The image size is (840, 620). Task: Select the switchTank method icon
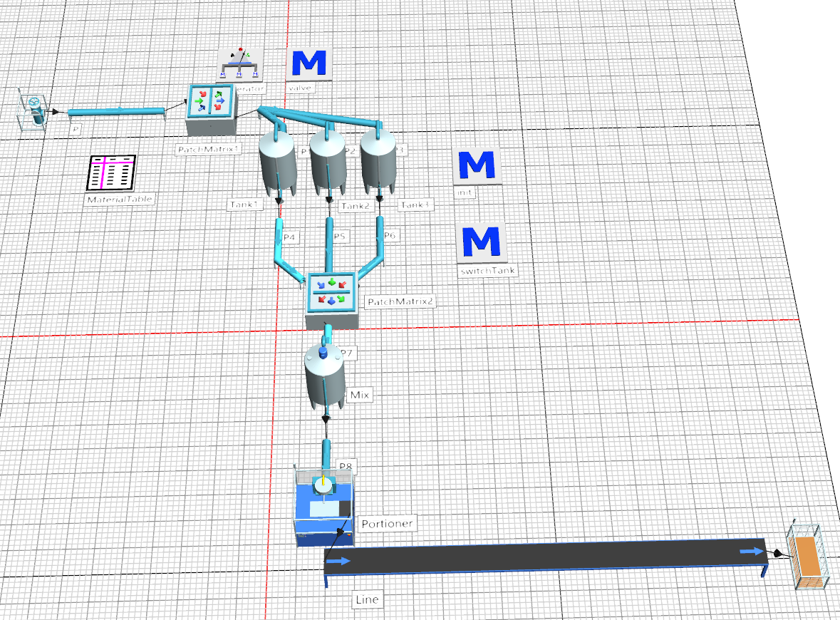pyautogui.click(x=480, y=242)
